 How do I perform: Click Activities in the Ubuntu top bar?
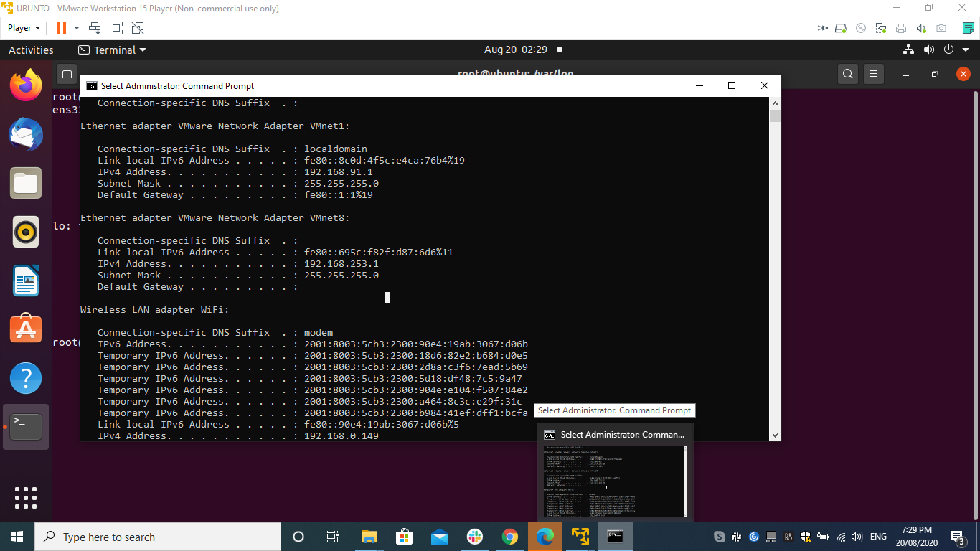(31, 50)
